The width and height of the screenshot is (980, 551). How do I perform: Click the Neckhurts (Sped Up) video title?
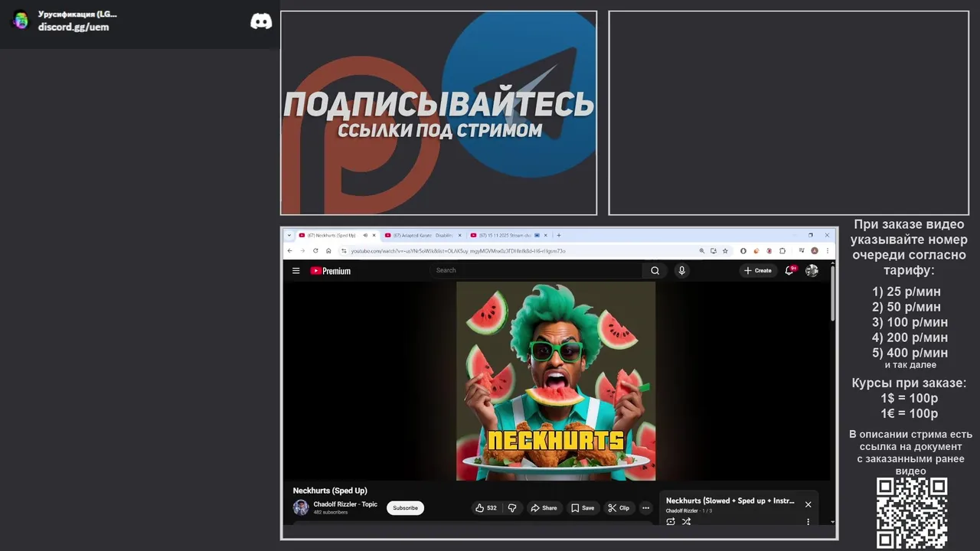(x=330, y=491)
